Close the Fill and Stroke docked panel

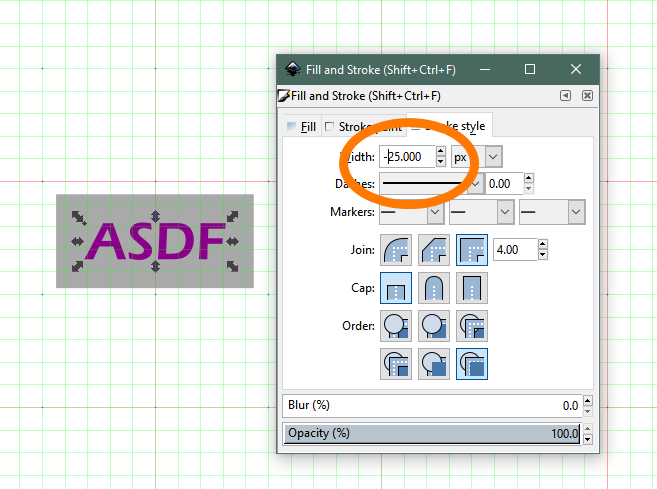[x=587, y=96]
